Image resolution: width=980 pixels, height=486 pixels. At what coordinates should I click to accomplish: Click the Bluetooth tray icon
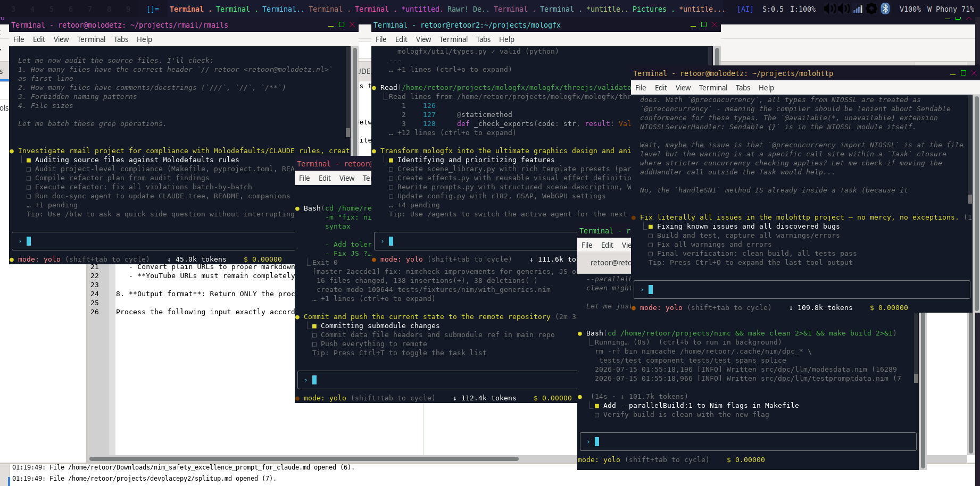pos(885,9)
